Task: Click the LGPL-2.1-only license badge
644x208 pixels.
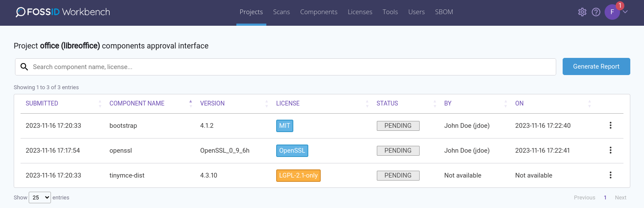Action: [298, 175]
